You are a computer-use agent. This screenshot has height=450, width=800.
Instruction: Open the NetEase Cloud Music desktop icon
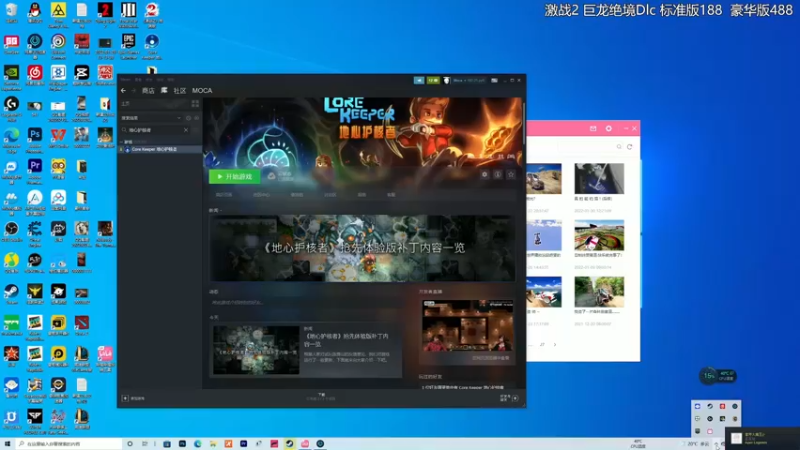(35, 74)
